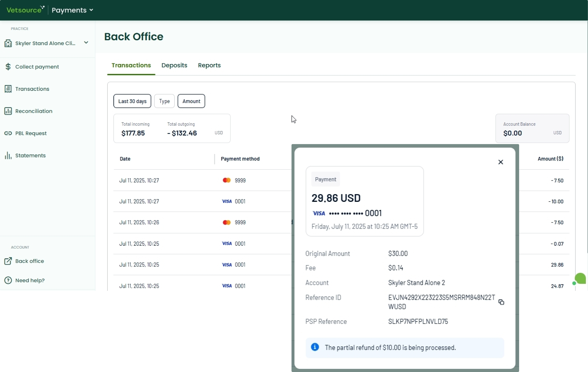This screenshot has height=372, width=588.
Task: Click the Payment method column header
Action: [240, 159]
